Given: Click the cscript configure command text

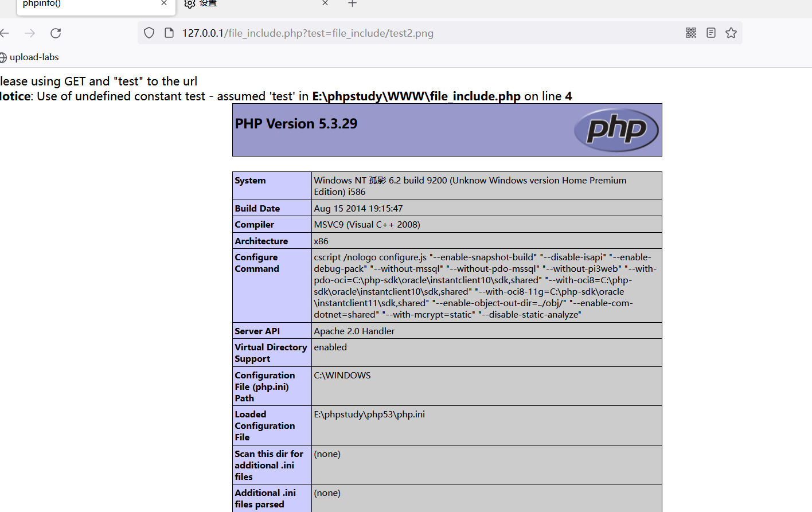Looking at the screenshot, I should 485,286.
